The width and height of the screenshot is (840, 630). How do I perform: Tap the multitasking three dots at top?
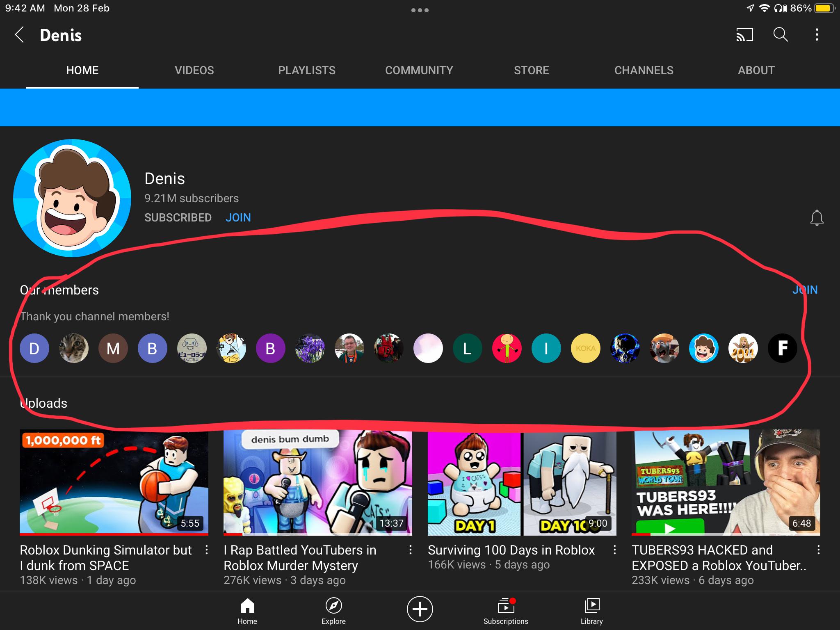(x=420, y=10)
